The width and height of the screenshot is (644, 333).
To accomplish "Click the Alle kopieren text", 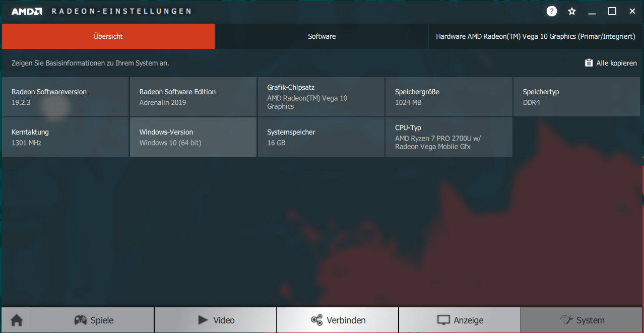I will [x=616, y=63].
